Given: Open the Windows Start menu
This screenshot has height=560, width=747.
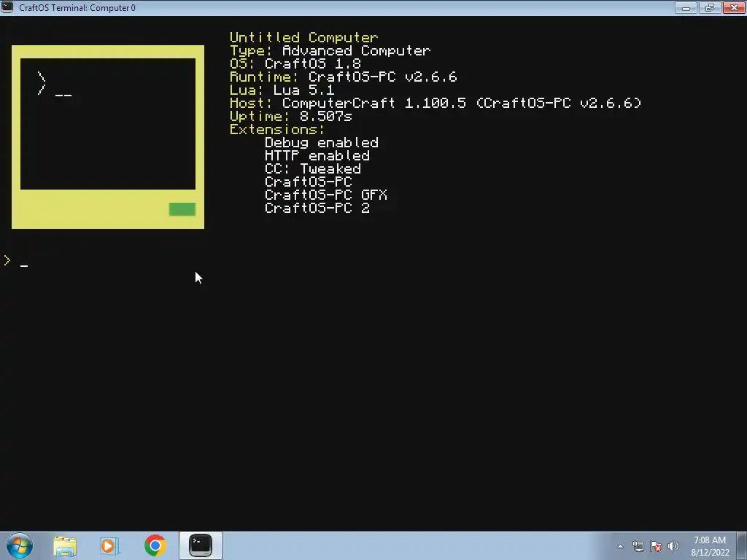Looking at the screenshot, I should 20,545.
